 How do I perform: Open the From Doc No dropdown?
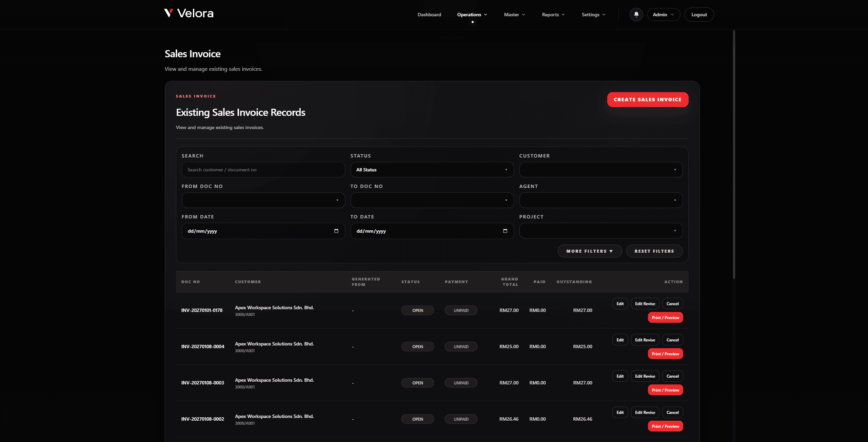(x=263, y=200)
